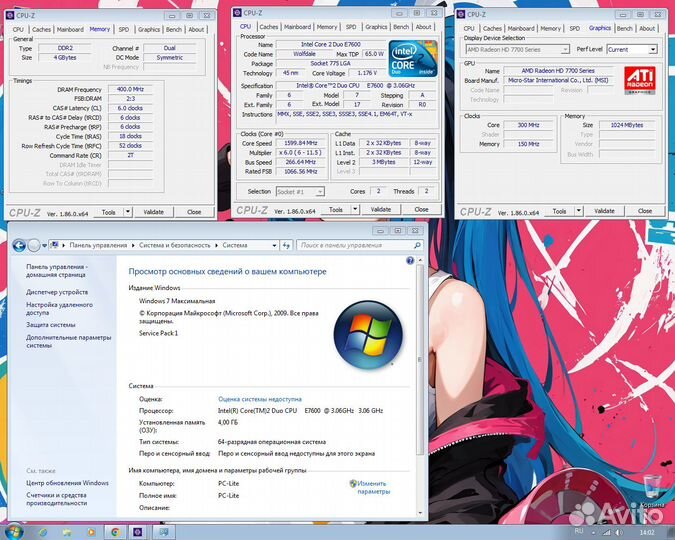Open CPU tab in right CPU-Z window
This screenshot has width=675, height=540.
click(469, 28)
